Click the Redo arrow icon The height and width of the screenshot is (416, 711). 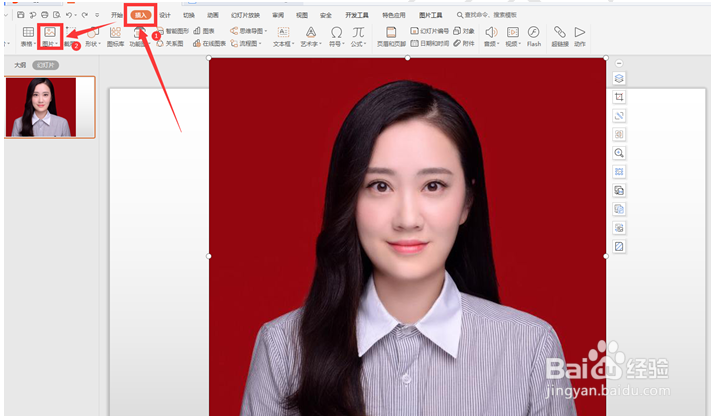coord(84,15)
